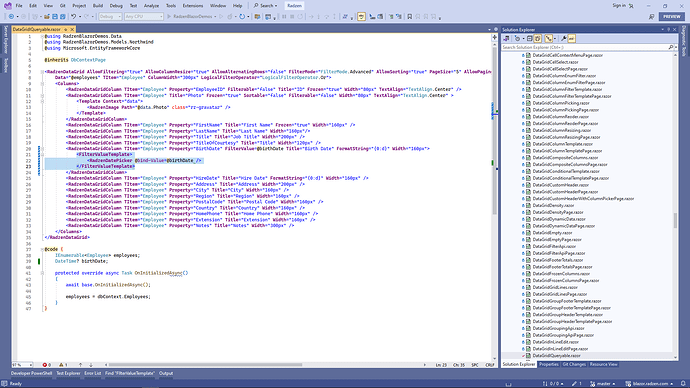The image size is (690, 388).
Task: Collapse the RadzenDataGrid tag at line 7
Action: [42, 72]
